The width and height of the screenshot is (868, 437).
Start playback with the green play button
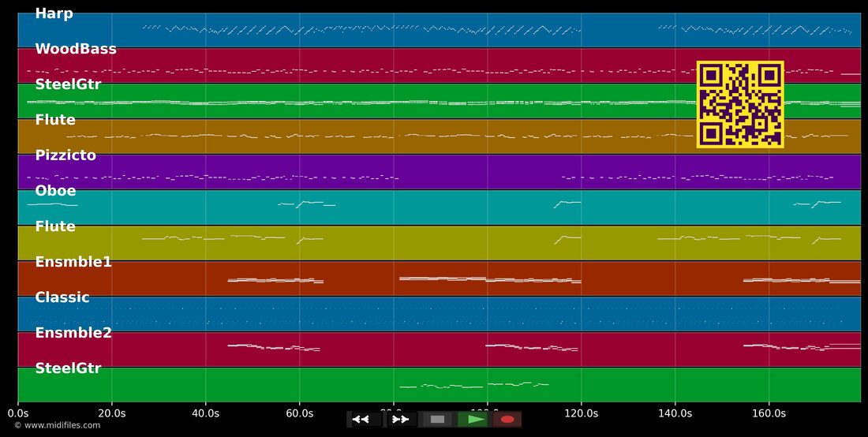[x=472, y=420]
